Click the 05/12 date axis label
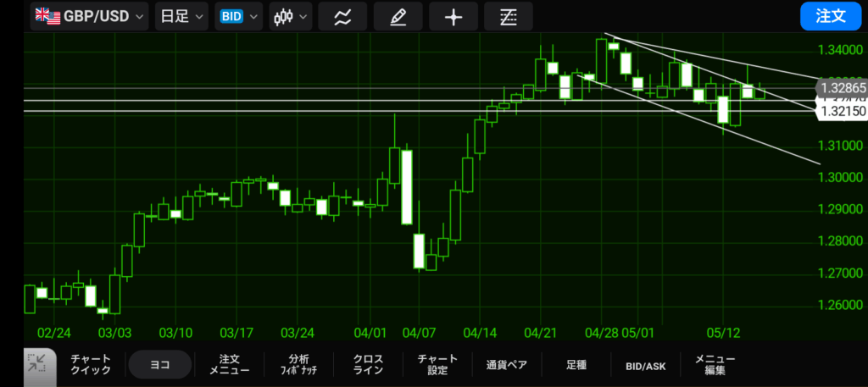Viewport: 868px width, 387px height. pyautogui.click(x=724, y=334)
